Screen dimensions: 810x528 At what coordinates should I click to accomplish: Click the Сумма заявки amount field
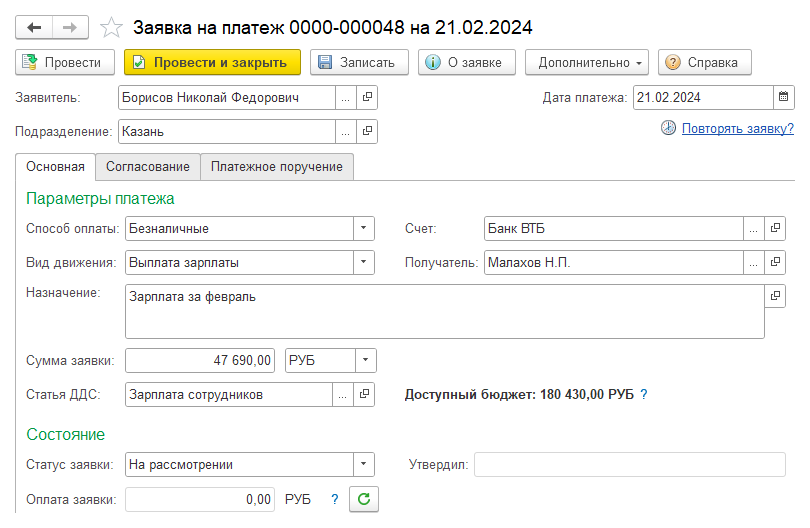[200, 361]
